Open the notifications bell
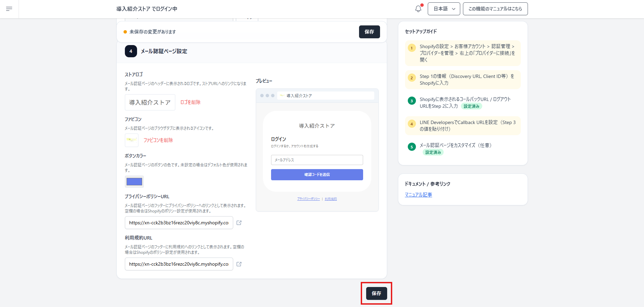 (418, 9)
